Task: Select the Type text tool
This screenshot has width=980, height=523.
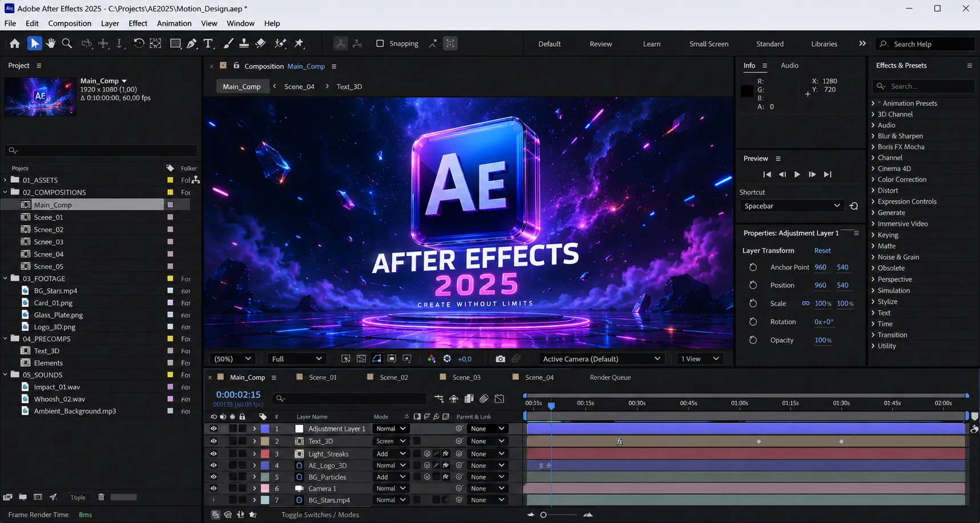Action: (x=208, y=43)
